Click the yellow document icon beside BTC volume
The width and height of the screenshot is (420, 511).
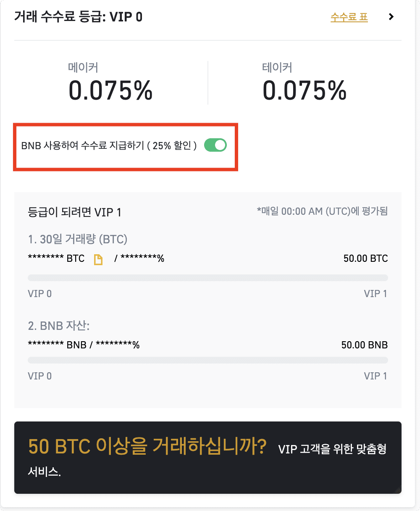pyautogui.click(x=98, y=260)
